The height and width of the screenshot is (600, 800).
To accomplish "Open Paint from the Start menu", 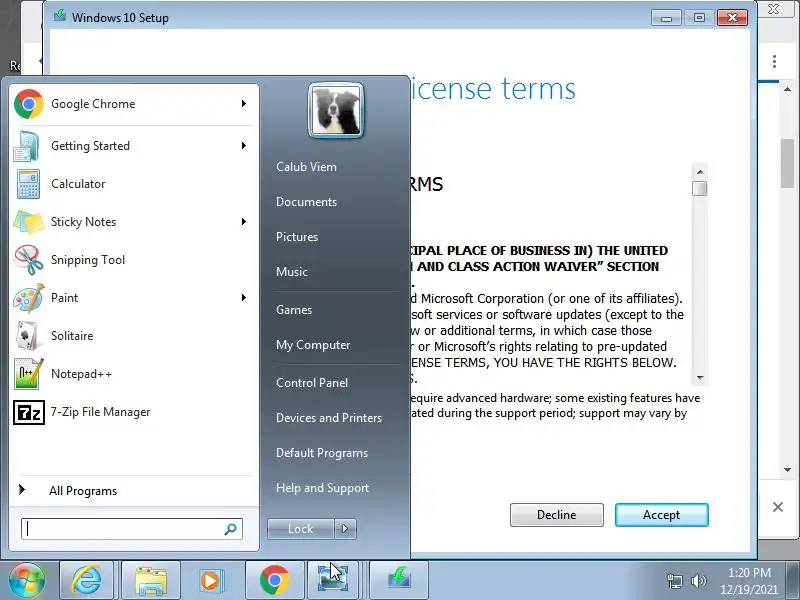I will tap(133, 298).
